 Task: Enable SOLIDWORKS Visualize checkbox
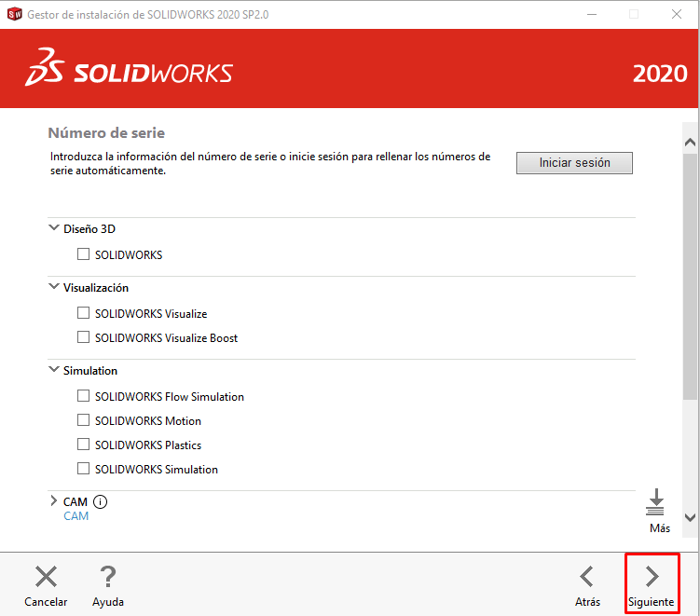[x=84, y=313]
